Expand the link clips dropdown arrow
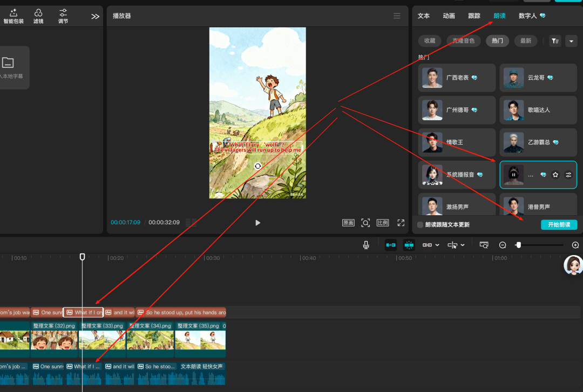The width and height of the screenshot is (583, 392). coord(437,245)
